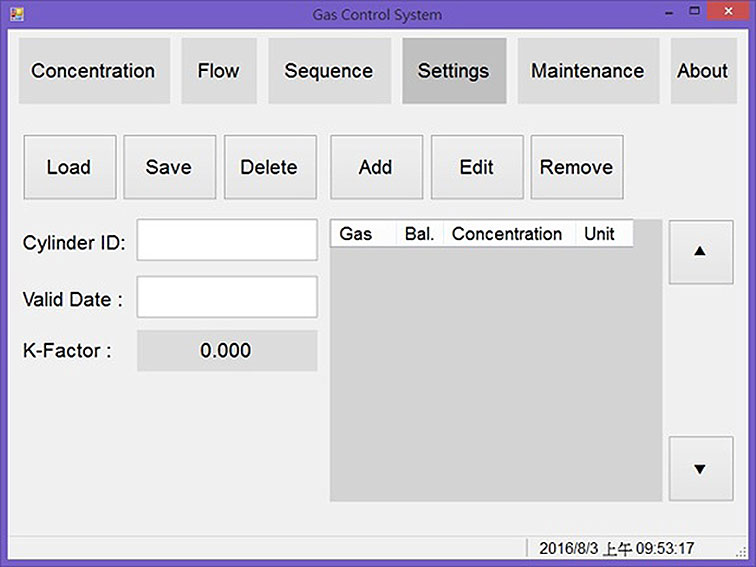Add a new gas entry

tap(376, 167)
